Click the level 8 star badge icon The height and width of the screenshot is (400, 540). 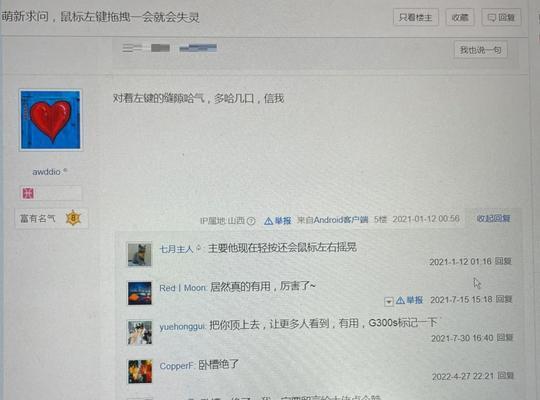(x=73, y=218)
